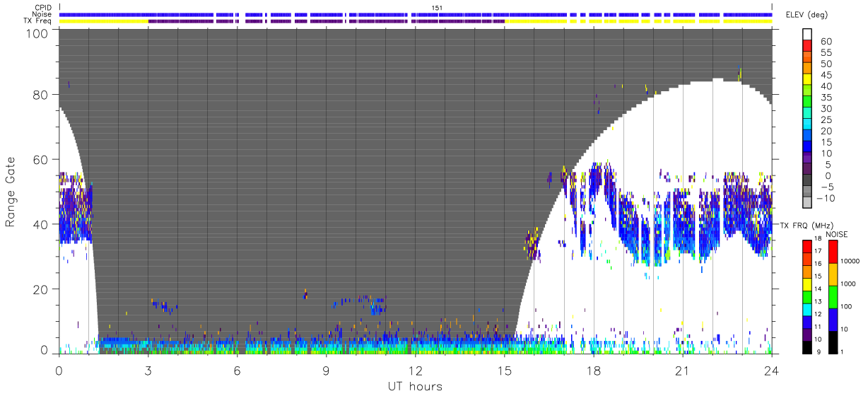Click the 'TX FRQ (MHz)' legend heading
868x401 pixels.
coord(806,225)
